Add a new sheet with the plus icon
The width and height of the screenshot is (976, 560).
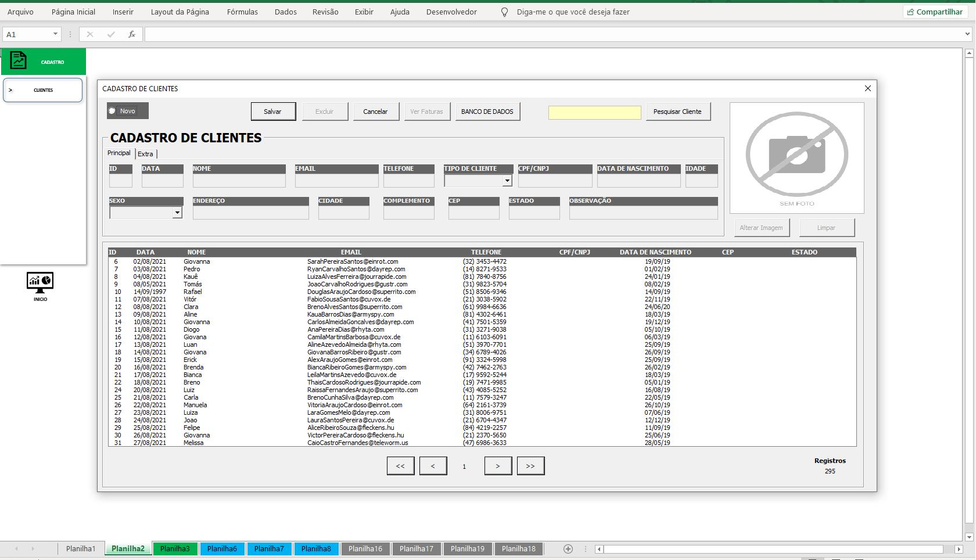point(568,549)
